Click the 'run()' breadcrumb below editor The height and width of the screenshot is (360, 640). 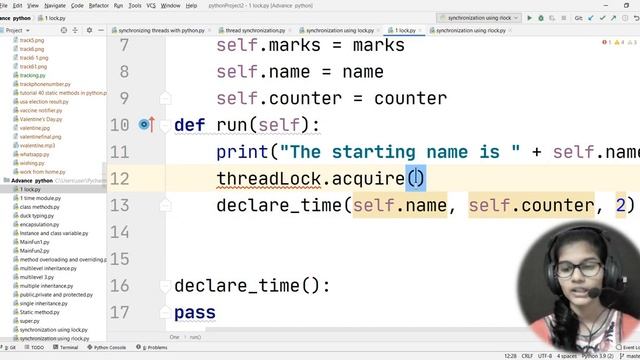[x=196, y=337]
